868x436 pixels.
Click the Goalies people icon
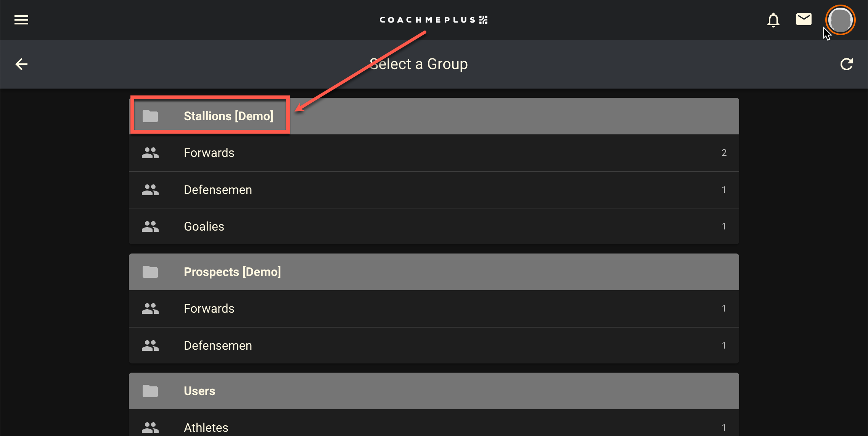[x=150, y=226]
